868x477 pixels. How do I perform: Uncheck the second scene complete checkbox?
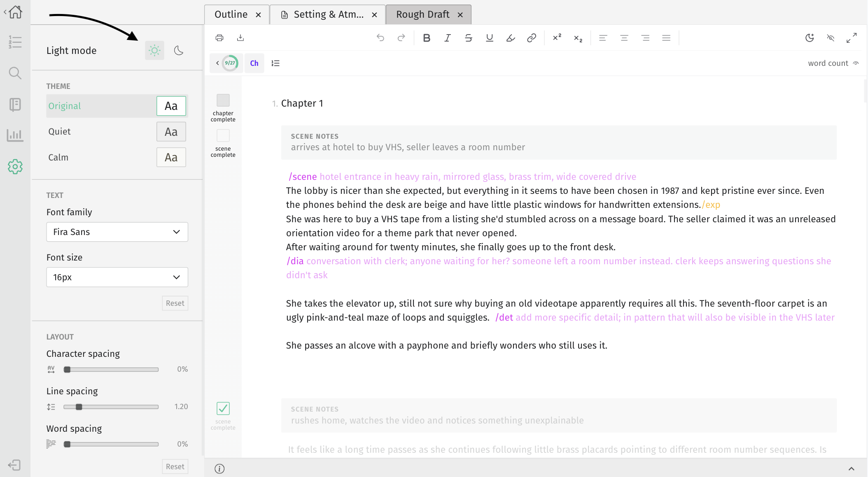pyautogui.click(x=223, y=408)
